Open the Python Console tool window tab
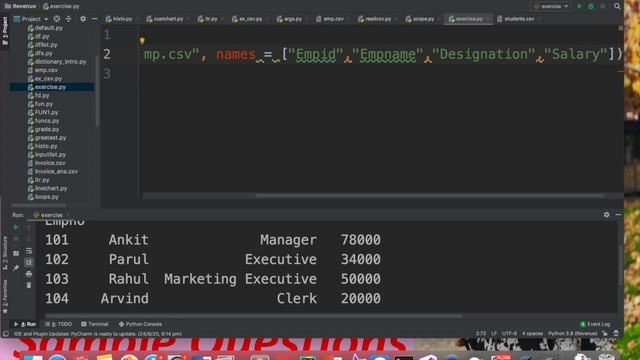Viewport: 640px width, 360px height. point(140,324)
